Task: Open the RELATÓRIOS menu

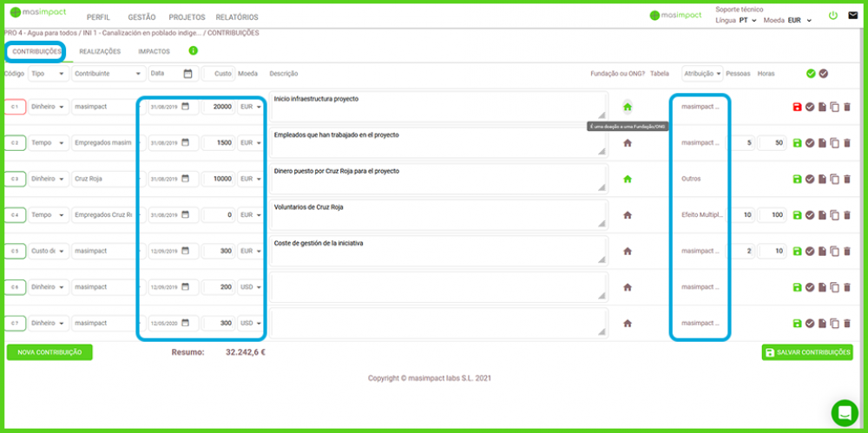Action: point(236,17)
